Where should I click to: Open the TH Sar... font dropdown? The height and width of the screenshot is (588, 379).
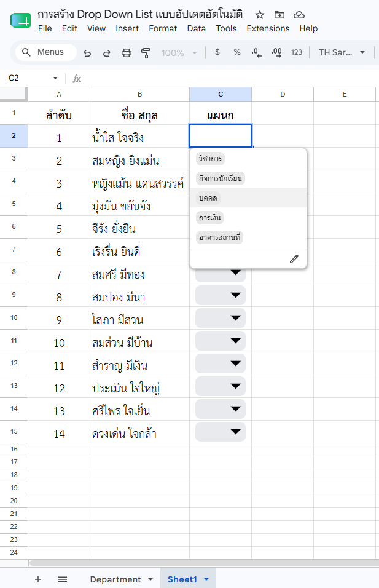pos(342,52)
